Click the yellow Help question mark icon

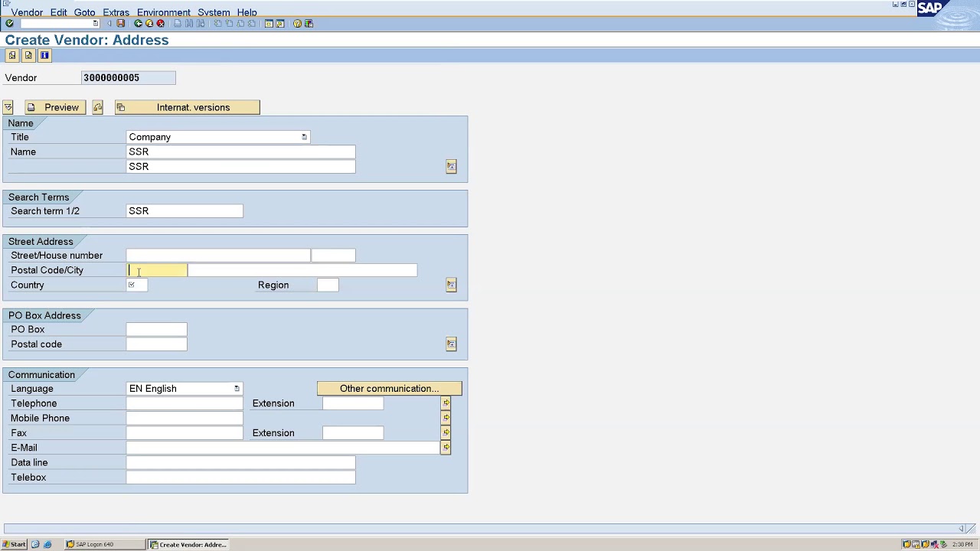click(297, 24)
